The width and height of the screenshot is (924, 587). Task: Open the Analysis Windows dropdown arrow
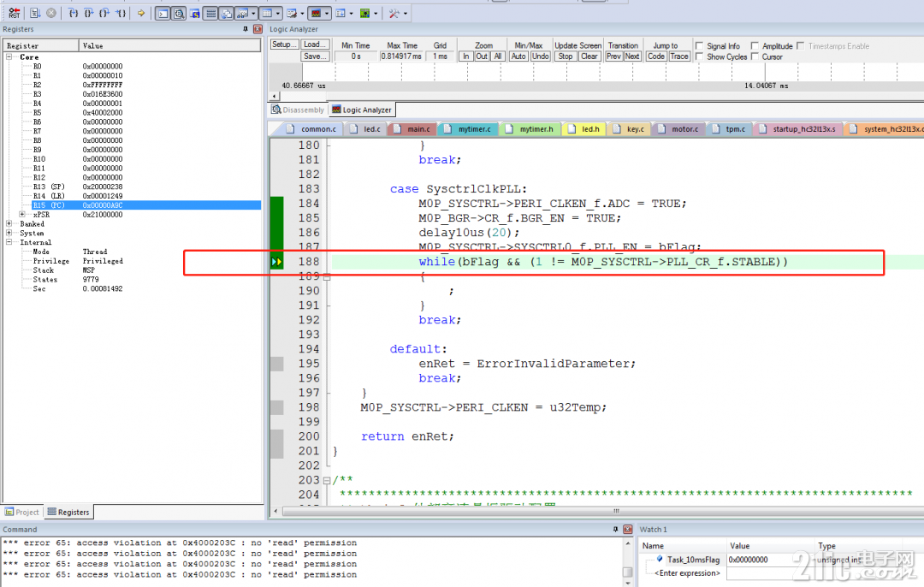327,13
